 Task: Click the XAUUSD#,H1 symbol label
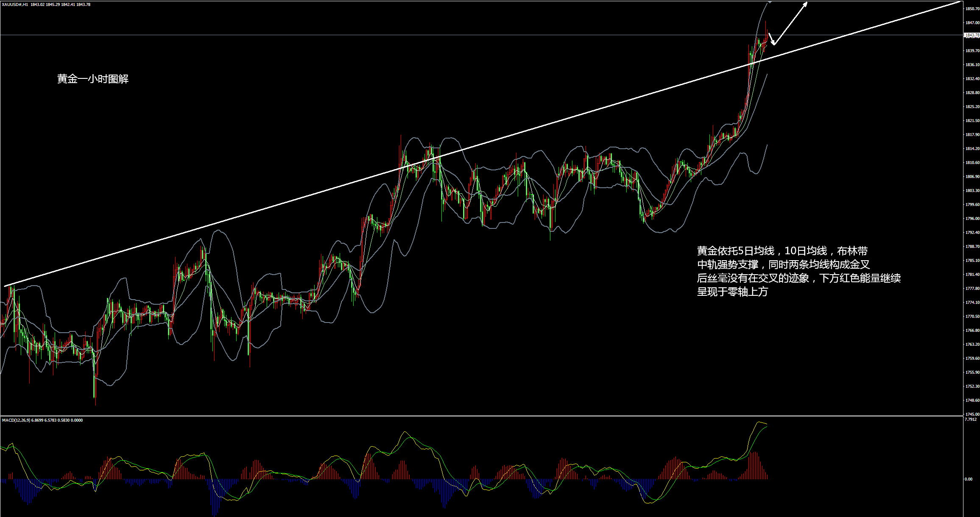click(15, 5)
